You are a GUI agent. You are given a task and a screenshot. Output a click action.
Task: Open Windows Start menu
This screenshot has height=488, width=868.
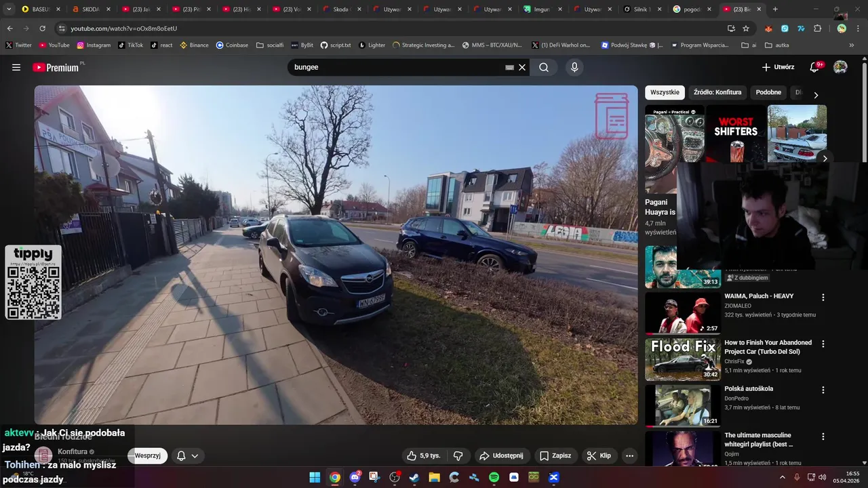315,477
